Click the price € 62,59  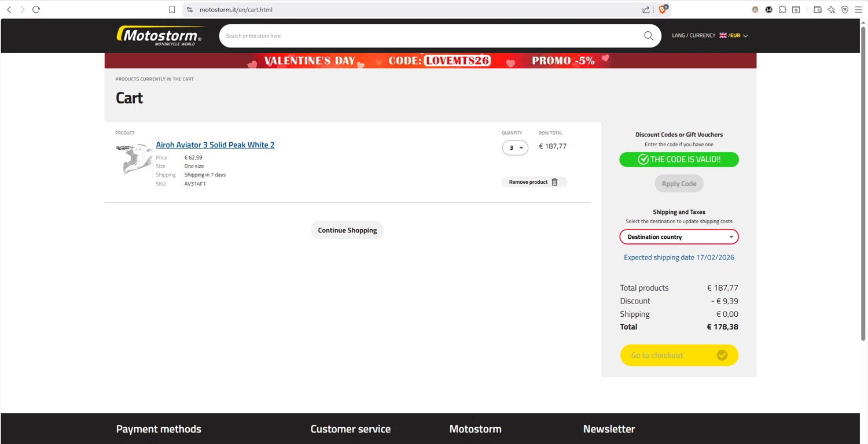click(x=193, y=157)
